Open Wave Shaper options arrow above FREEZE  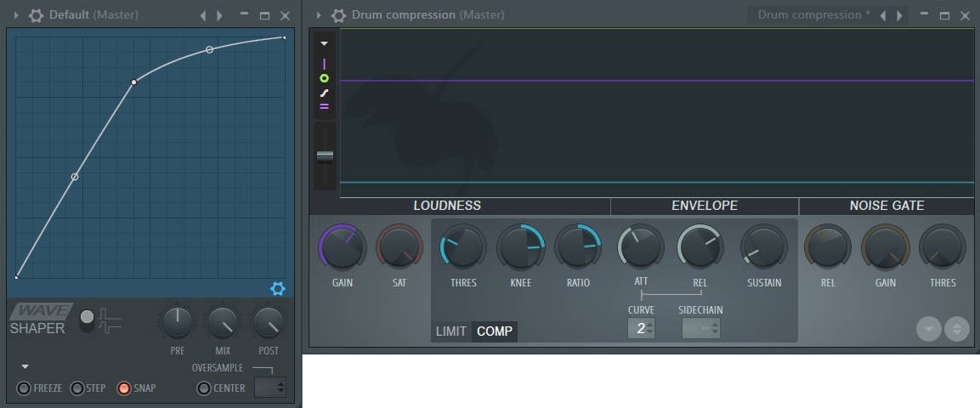tap(25, 366)
